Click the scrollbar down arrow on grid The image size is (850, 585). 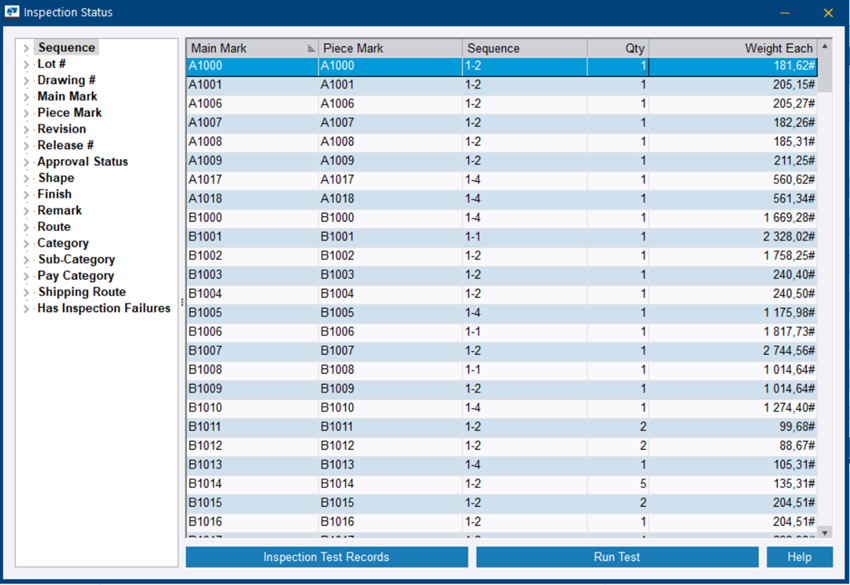tap(826, 533)
